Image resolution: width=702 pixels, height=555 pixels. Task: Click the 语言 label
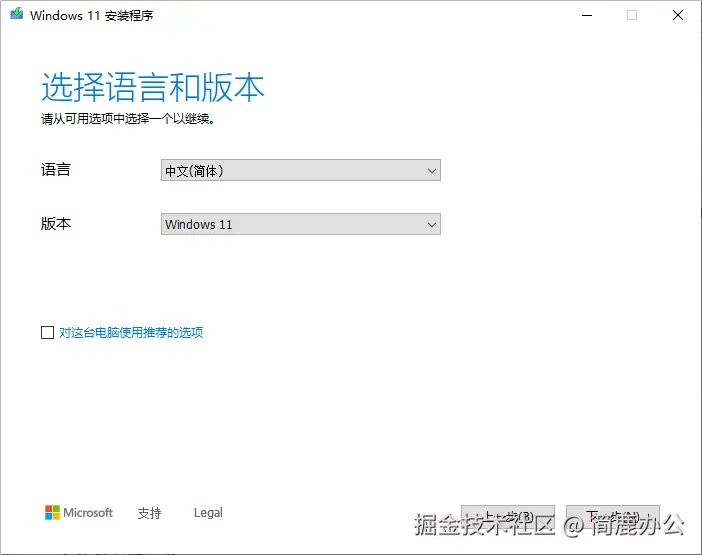coord(56,170)
